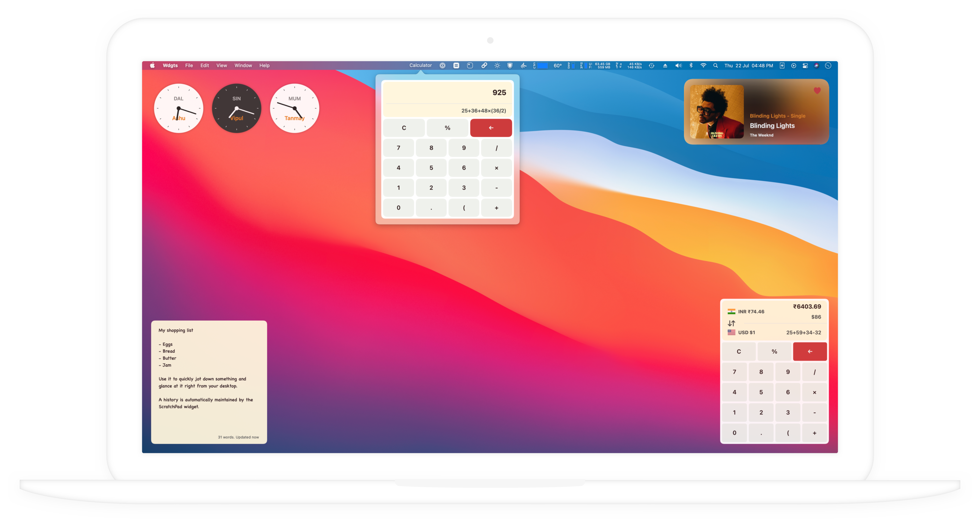980x522 pixels.
Task: Open the View menu
Action: tap(221, 66)
